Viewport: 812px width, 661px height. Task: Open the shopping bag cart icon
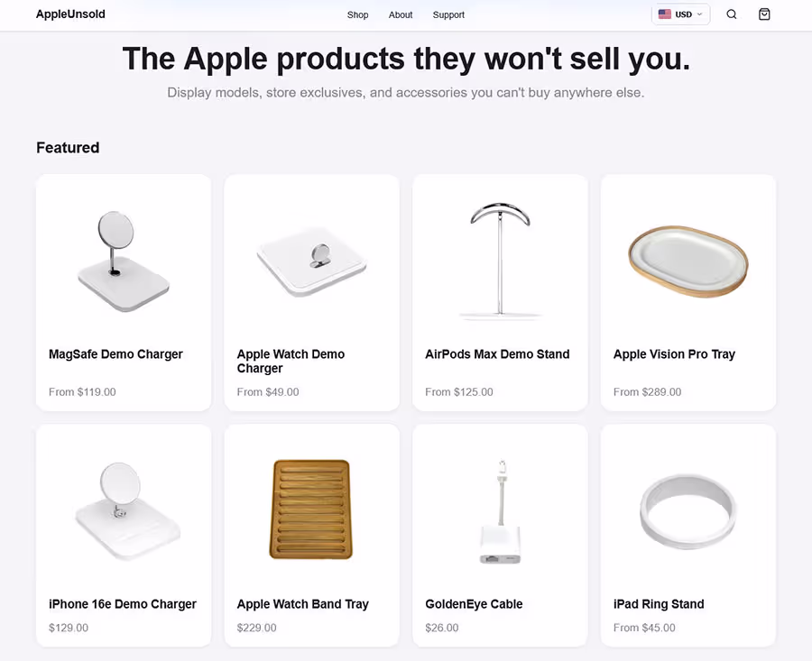click(764, 14)
